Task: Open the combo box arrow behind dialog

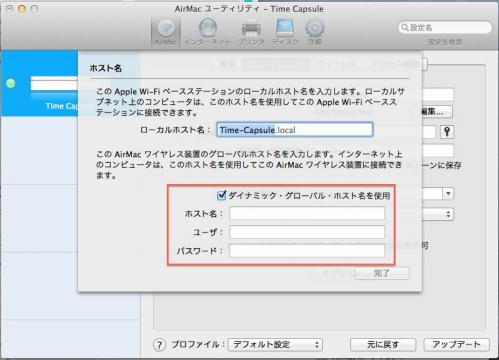Action: 448,194
